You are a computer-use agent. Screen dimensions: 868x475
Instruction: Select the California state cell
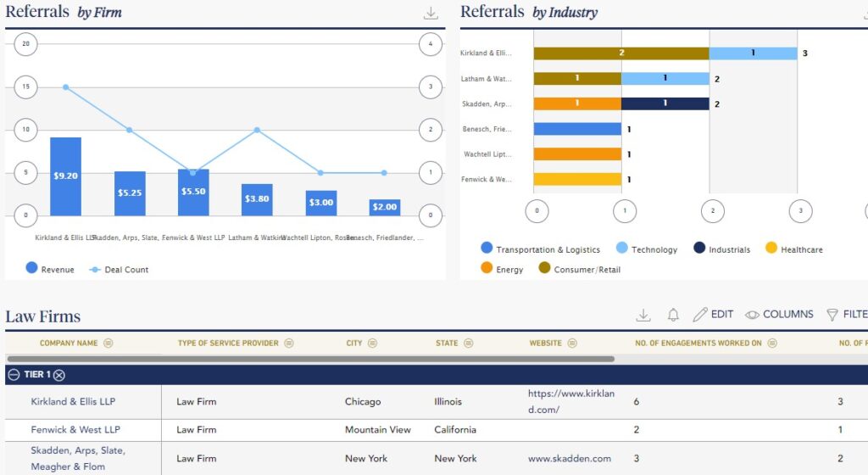tap(455, 429)
